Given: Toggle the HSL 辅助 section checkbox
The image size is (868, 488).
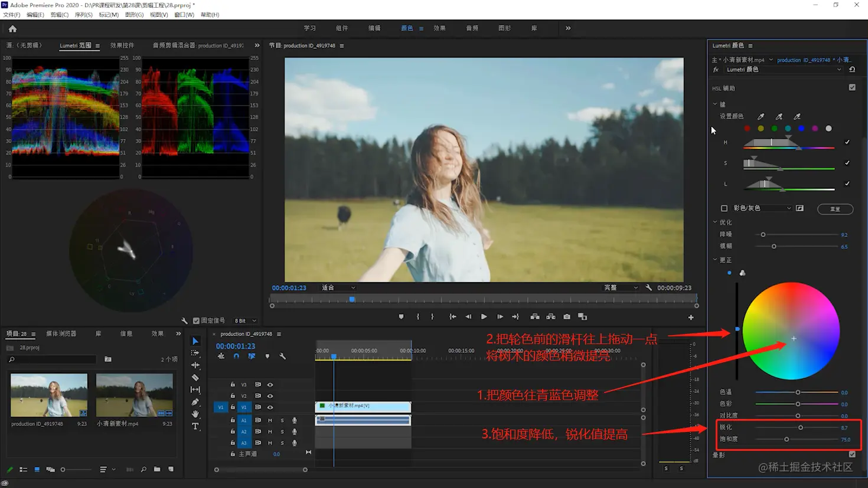Looking at the screenshot, I should [x=852, y=87].
